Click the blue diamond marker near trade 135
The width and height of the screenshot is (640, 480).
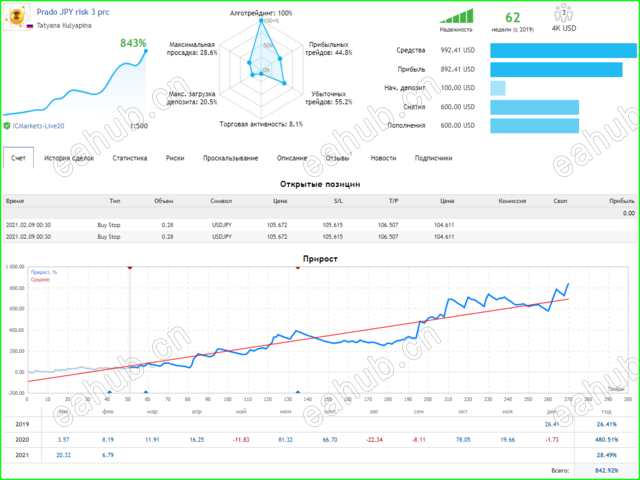tap(298, 393)
